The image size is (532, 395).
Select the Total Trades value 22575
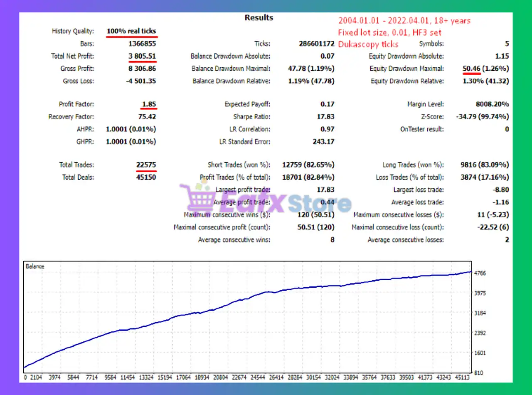pos(146,165)
